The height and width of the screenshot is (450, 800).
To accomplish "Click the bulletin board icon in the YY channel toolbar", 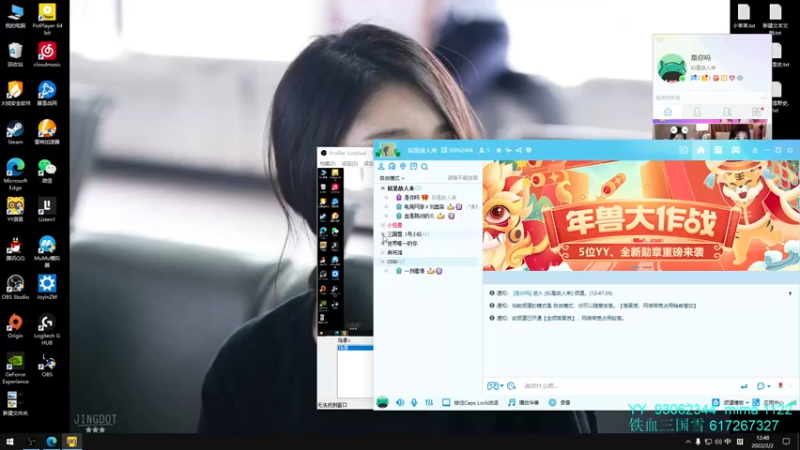I will pyautogui.click(x=414, y=166).
